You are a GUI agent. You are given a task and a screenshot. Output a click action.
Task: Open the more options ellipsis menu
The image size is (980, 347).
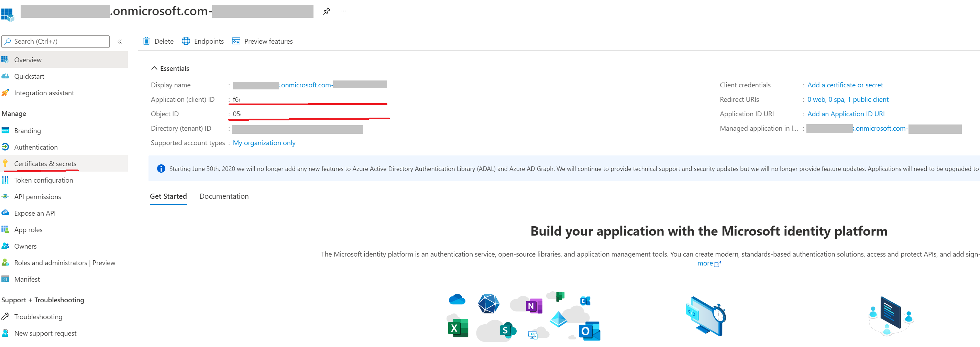343,11
